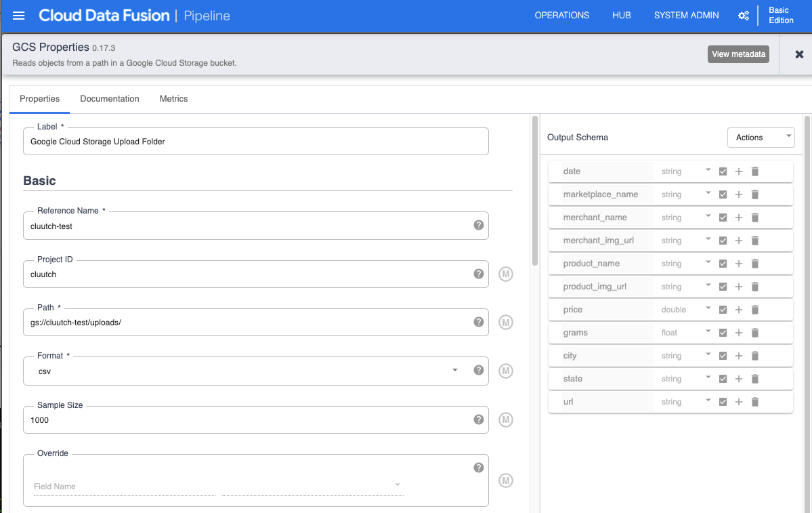Click the View metadata button

(x=738, y=54)
